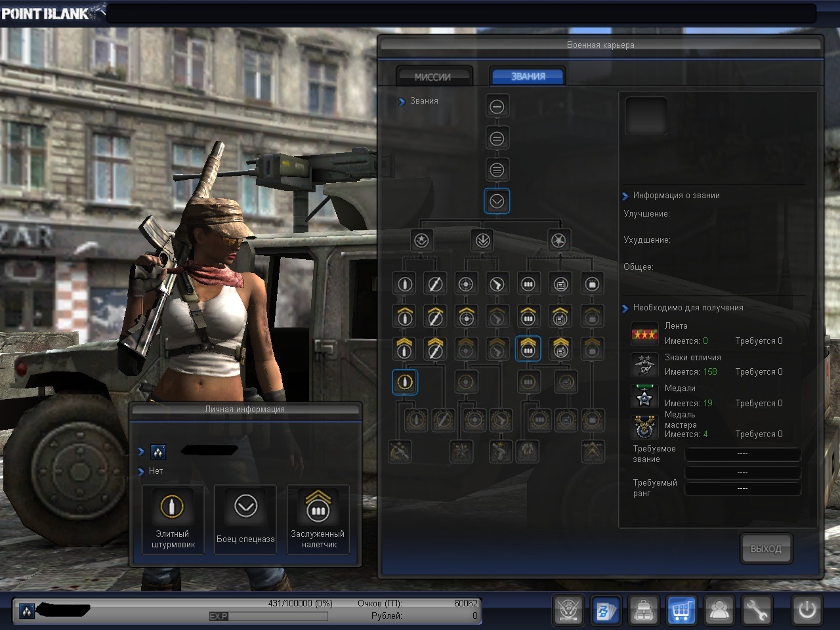Viewport: 840px width, 630px height.
Task: Select the top single-bar rank node
Action: point(497,106)
